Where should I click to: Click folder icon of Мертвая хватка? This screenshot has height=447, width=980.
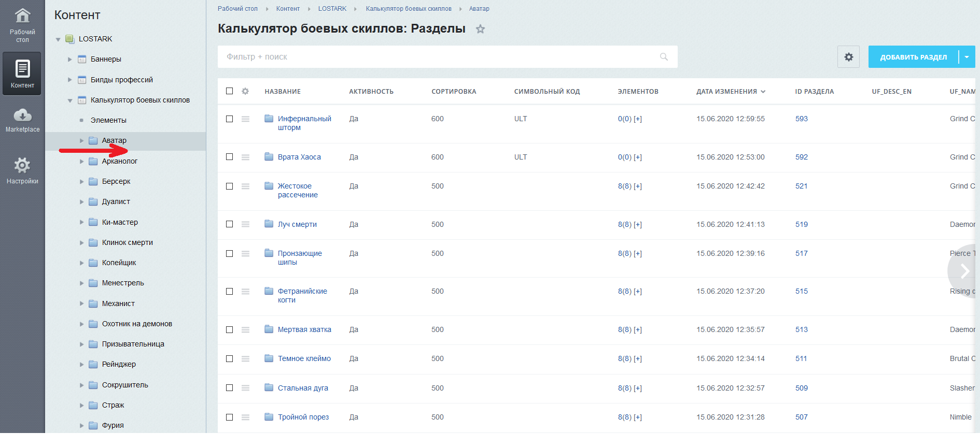pyautogui.click(x=269, y=329)
